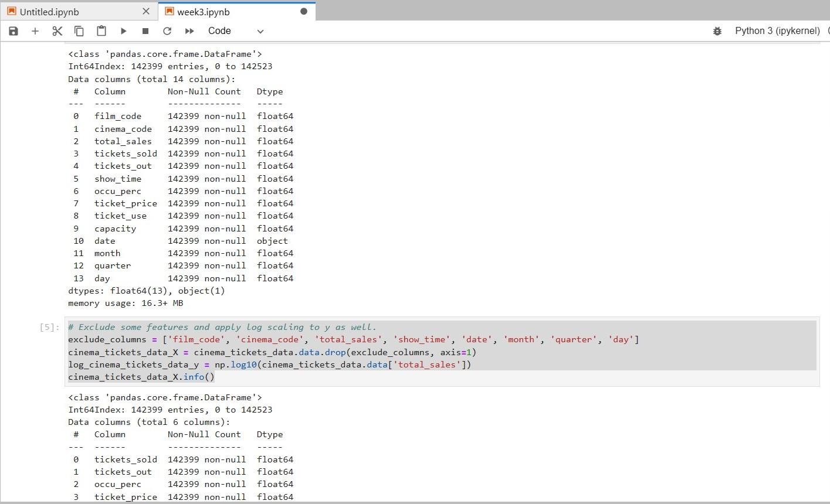Run the selected cell
The image size is (830, 504).
click(x=123, y=31)
